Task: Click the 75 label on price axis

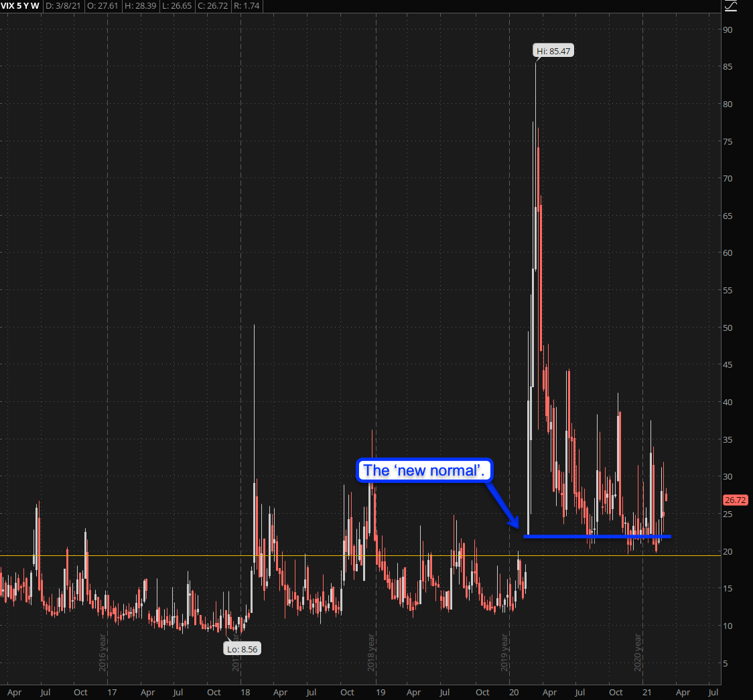Action: point(728,141)
